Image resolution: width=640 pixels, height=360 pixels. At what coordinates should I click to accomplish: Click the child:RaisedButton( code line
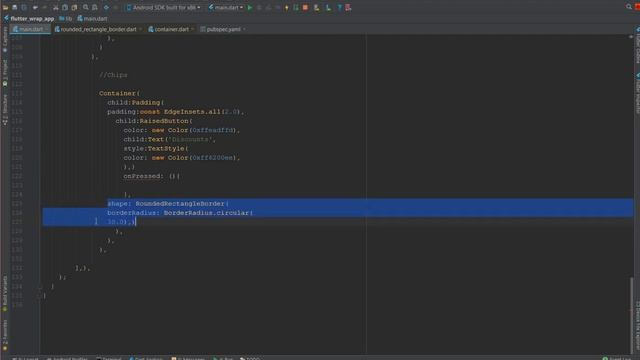click(x=153, y=121)
